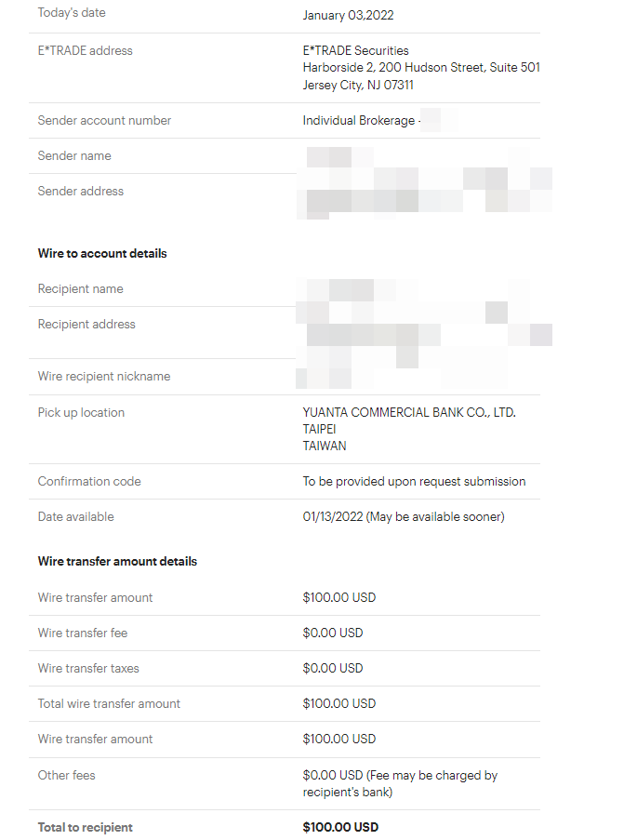637x840 pixels.
Task: Click the 01/13/2022 date available value
Action: coord(403,516)
